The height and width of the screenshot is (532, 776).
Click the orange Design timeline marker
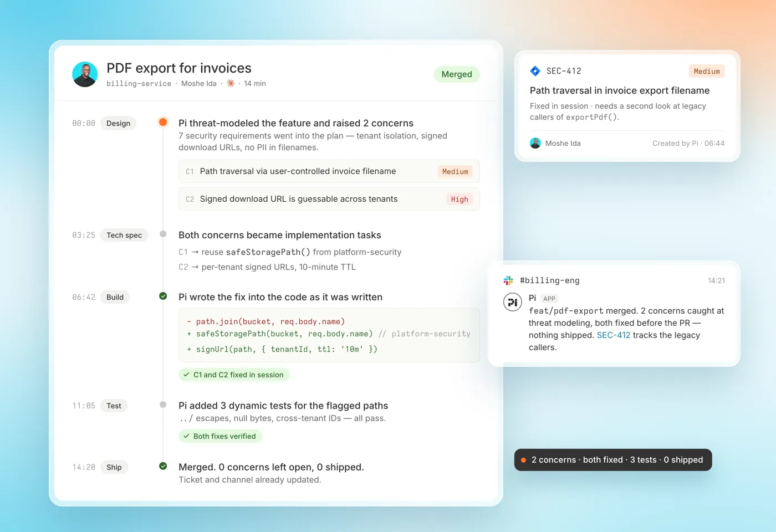tap(163, 122)
